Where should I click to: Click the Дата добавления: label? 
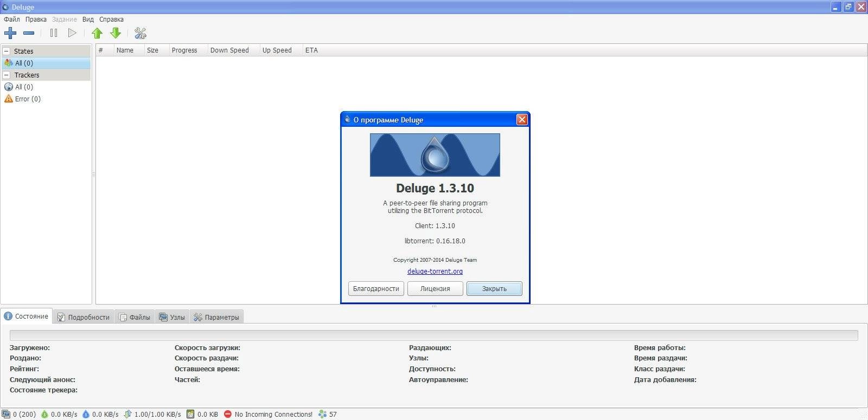[x=665, y=379]
